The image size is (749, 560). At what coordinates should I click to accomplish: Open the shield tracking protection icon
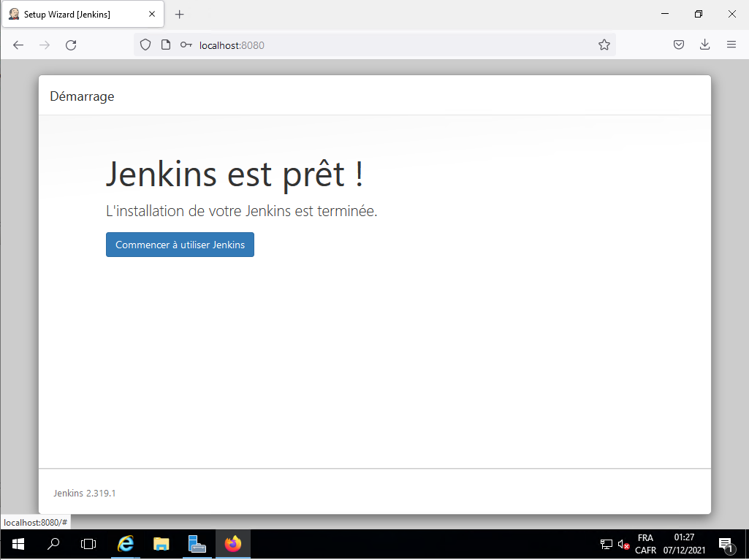pos(145,45)
